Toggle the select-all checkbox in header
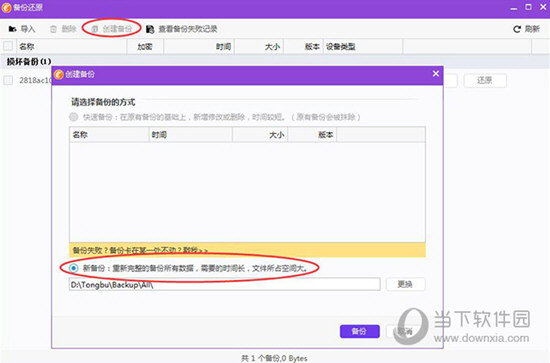This screenshot has width=550, height=363. pyautogui.click(x=8, y=46)
